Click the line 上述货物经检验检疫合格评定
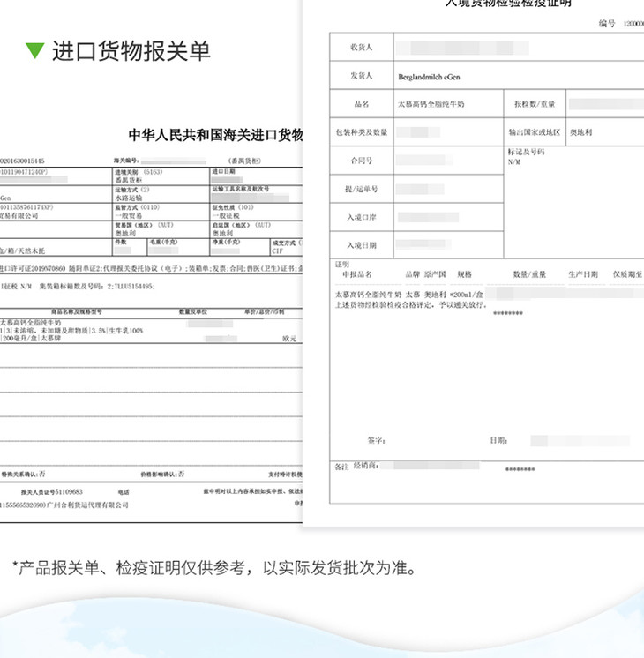644x658 pixels. [x=411, y=304]
